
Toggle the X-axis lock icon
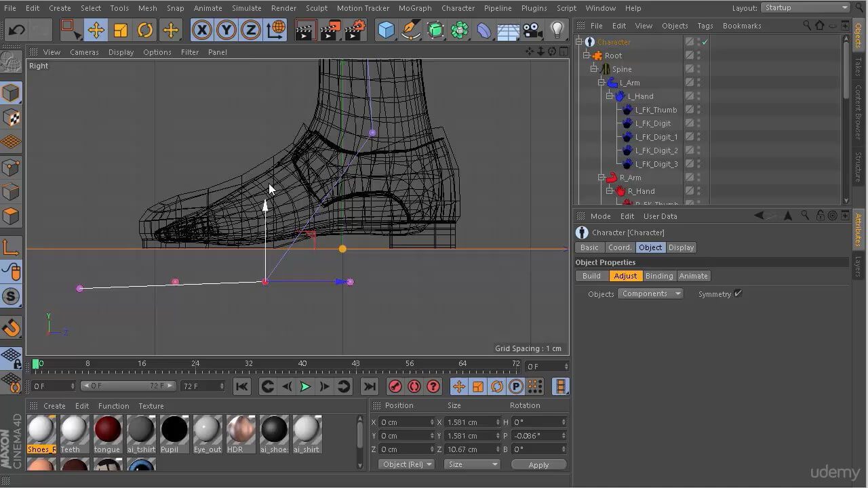point(201,30)
